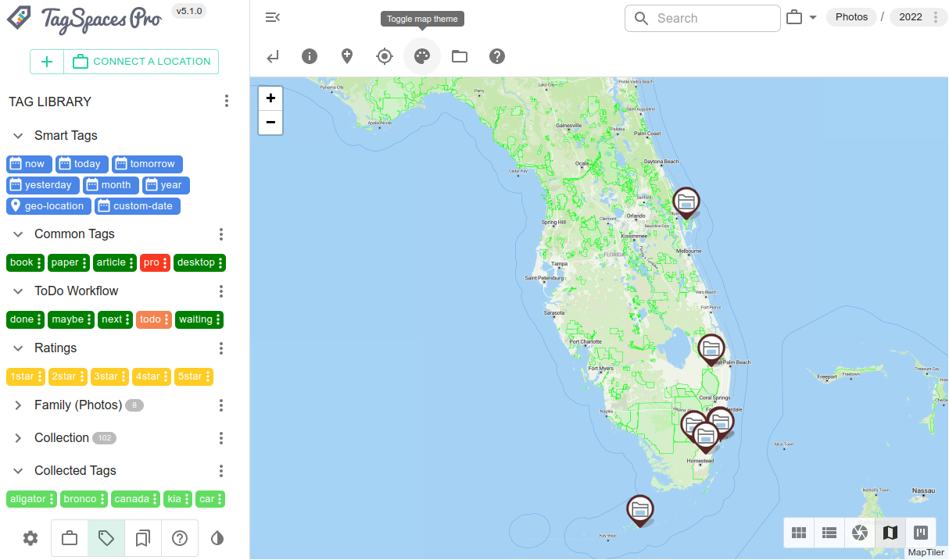Open the help icon in map toolbar
949x560 pixels.
497,56
